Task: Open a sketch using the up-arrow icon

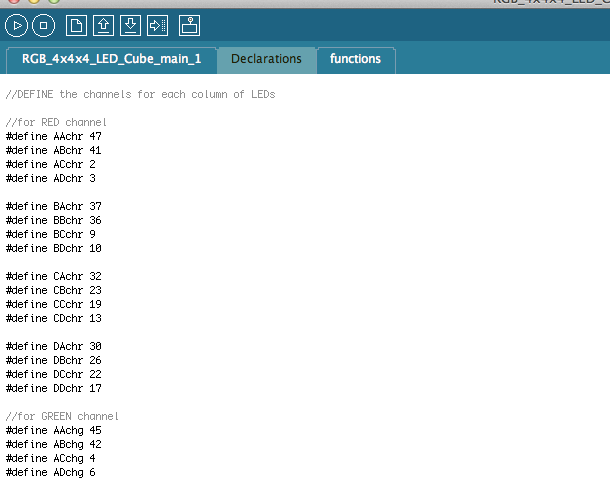Action: pyautogui.click(x=103, y=26)
